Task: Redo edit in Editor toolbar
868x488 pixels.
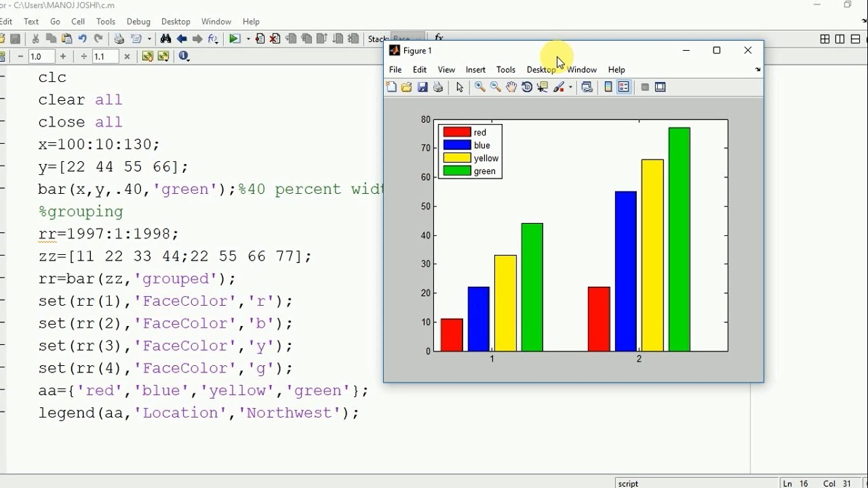Action: pyautogui.click(x=98, y=39)
